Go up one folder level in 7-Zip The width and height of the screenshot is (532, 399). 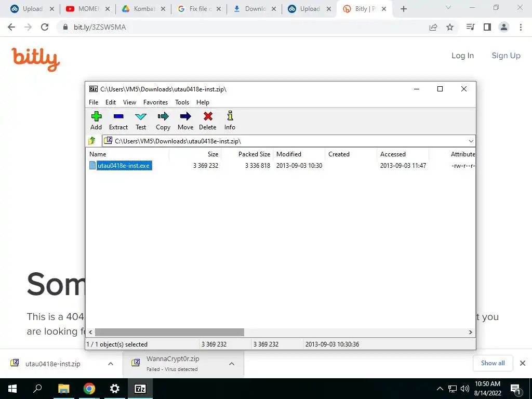[92, 140]
